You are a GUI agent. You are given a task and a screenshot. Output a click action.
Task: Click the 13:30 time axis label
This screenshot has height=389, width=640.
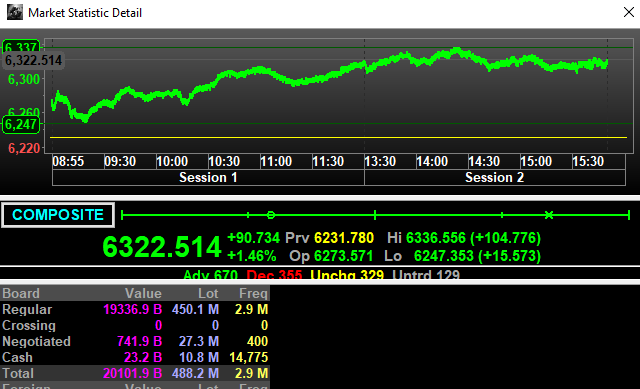click(380, 162)
